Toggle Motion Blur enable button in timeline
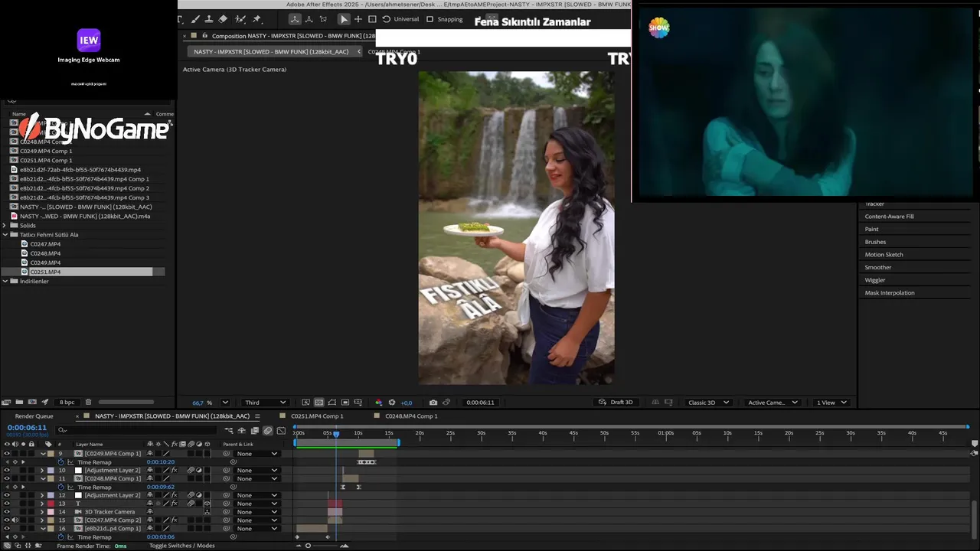The image size is (980, 551). click(267, 431)
